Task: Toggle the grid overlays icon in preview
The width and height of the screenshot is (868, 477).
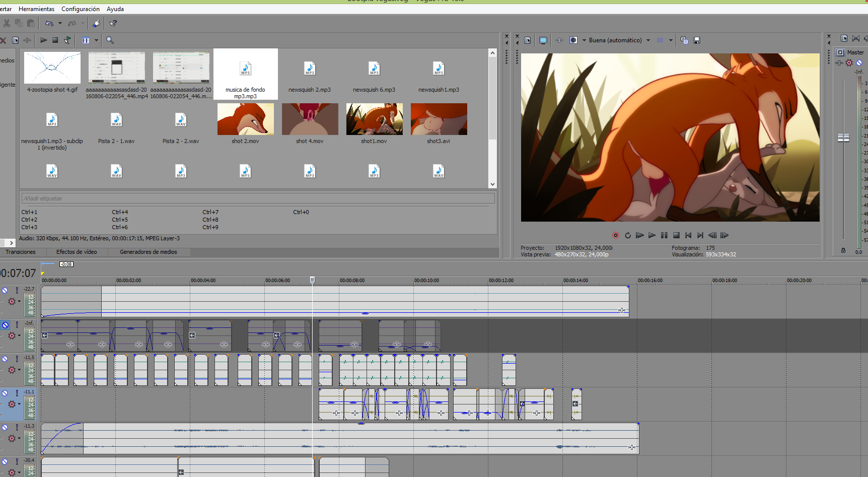Action: (x=660, y=40)
